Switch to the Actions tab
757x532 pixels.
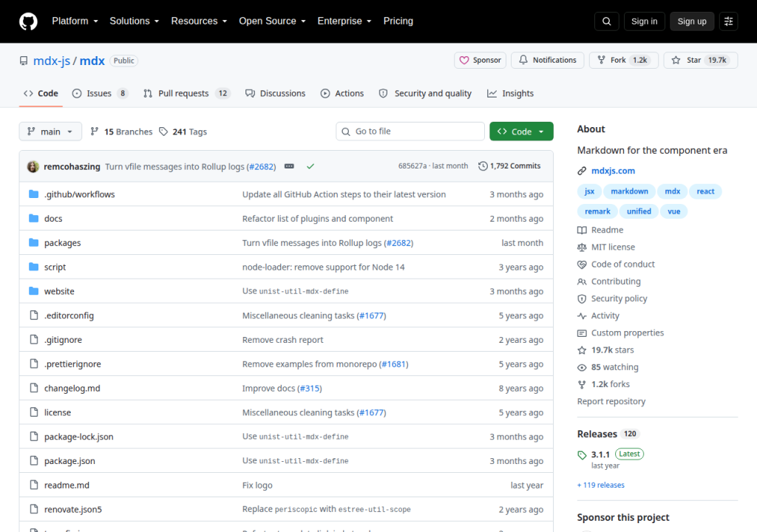click(x=342, y=93)
